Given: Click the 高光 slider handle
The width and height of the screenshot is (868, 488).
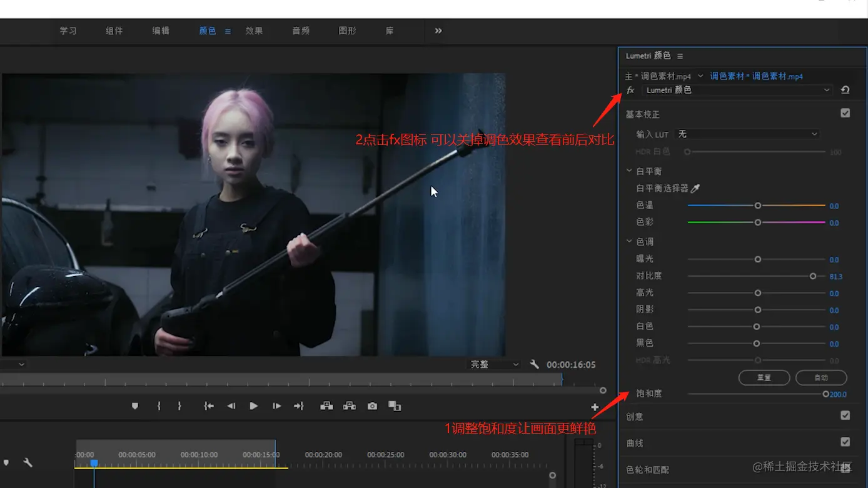Looking at the screenshot, I should 758,293.
